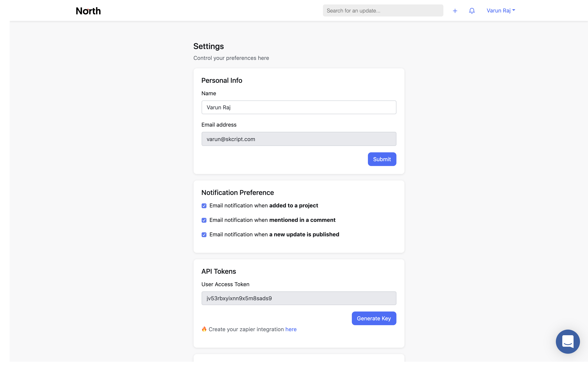Image resolution: width=588 pixels, height=373 pixels.
Task: Expand the Varun Raj user dropdown
Action: [x=501, y=10]
